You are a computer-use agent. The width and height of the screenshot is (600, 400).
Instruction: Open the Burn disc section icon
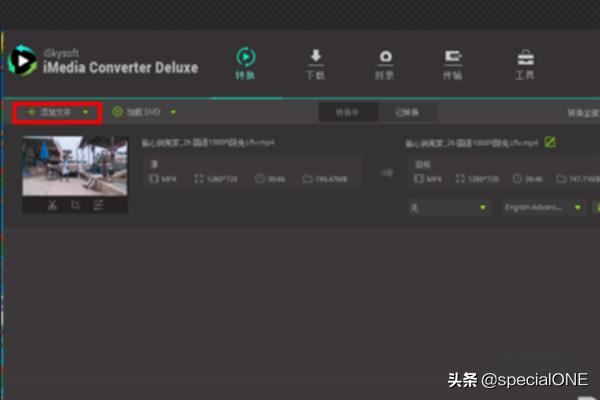pos(385,64)
